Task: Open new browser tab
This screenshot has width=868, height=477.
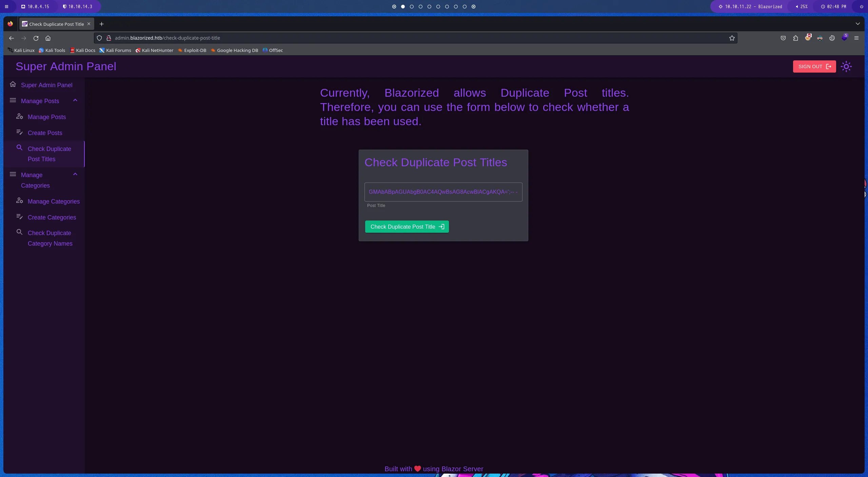Action: [101, 24]
